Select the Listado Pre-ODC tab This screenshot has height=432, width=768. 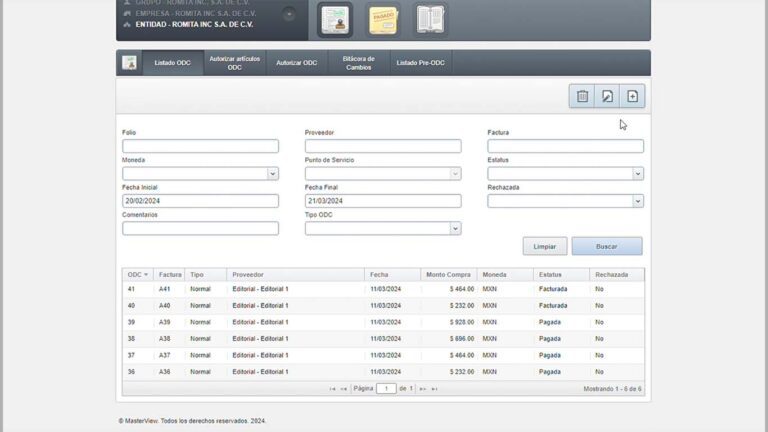click(420, 63)
